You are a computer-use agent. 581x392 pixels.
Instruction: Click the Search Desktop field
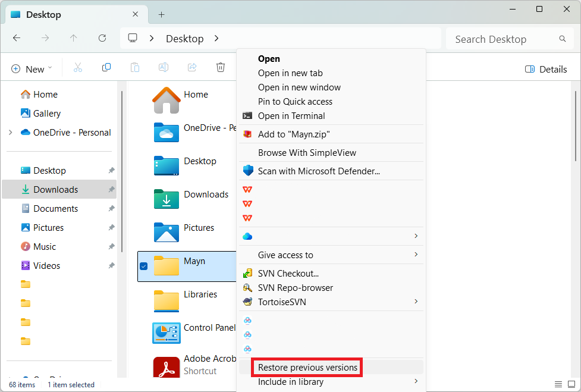pos(504,39)
